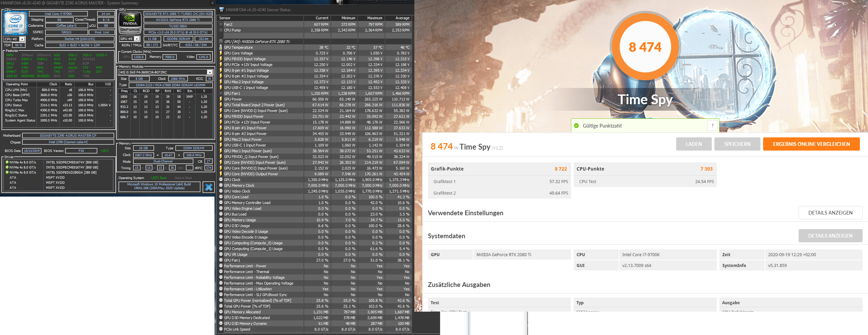Click the icon beside GPU Memory Allocated
868x335 pixels.
pyautogui.click(x=221, y=312)
